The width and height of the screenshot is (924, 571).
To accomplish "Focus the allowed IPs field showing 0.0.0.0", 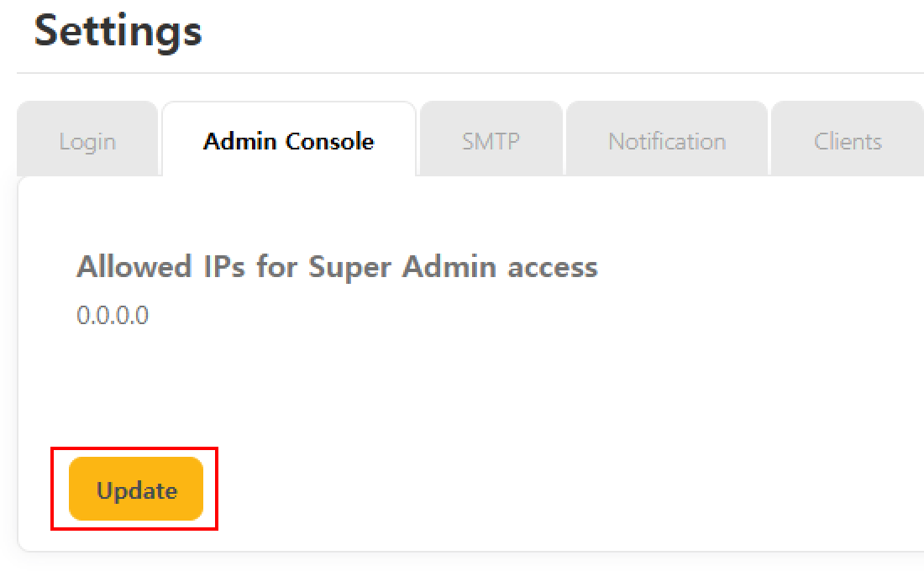I will tap(113, 316).
